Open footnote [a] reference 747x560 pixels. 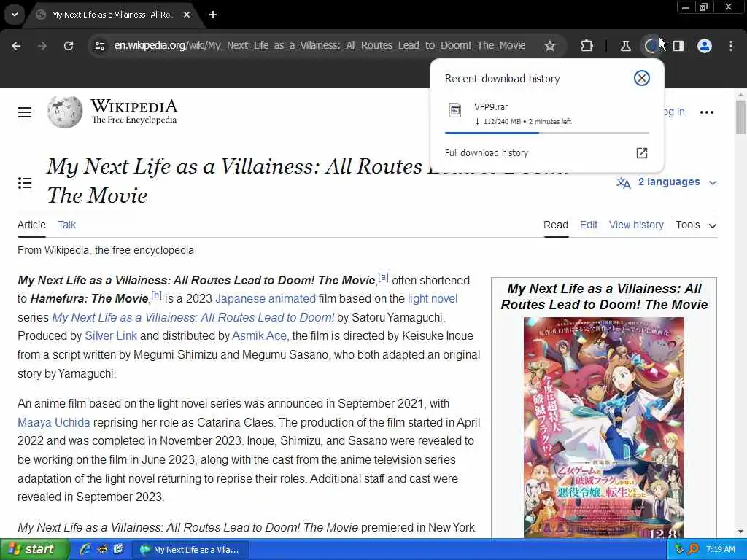[x=383, y=276]
